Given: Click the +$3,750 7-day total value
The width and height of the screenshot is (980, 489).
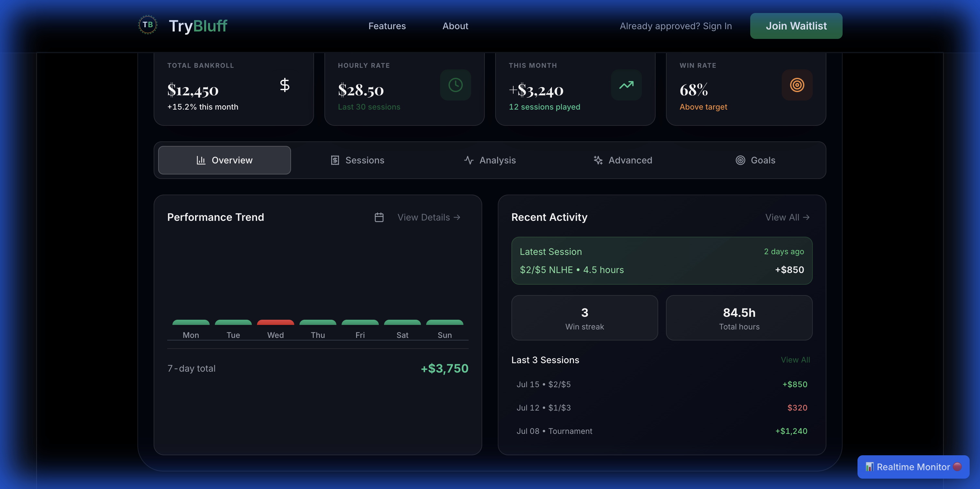Looking at the screenshot, I should pos(444,368).
